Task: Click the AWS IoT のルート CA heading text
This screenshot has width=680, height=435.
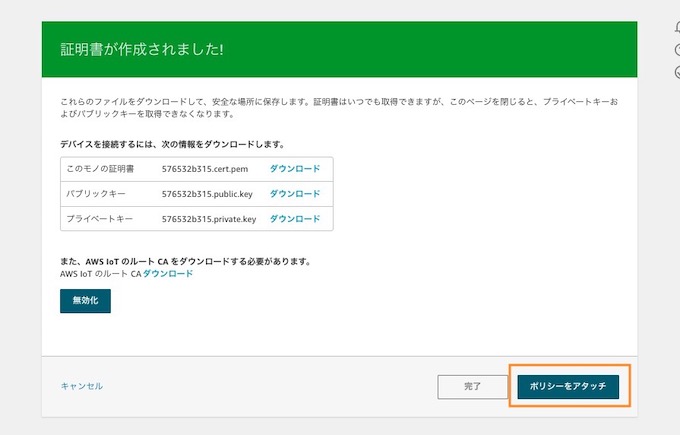Action: point(186,262)
